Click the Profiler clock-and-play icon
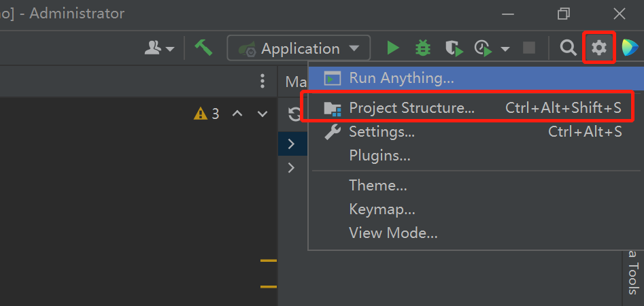Image resolution: width=644 pixels, height=306 pixels. pyautogui.click(x=484, y=48)
